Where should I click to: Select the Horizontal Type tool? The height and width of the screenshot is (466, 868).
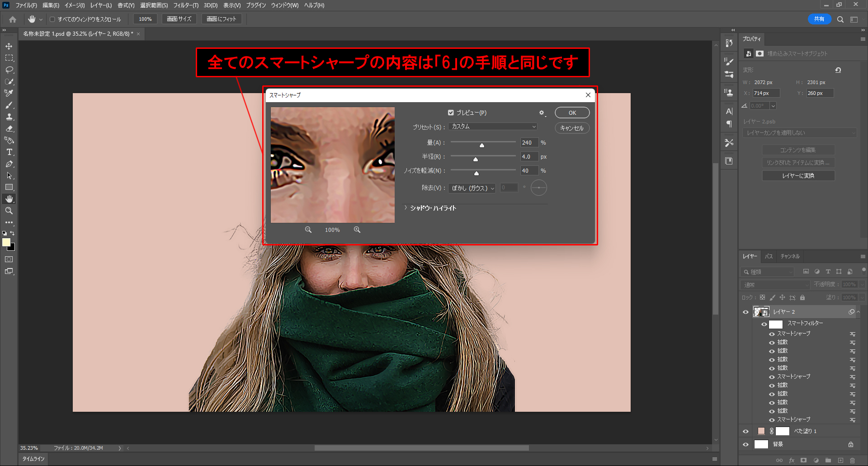pos(9,152)
